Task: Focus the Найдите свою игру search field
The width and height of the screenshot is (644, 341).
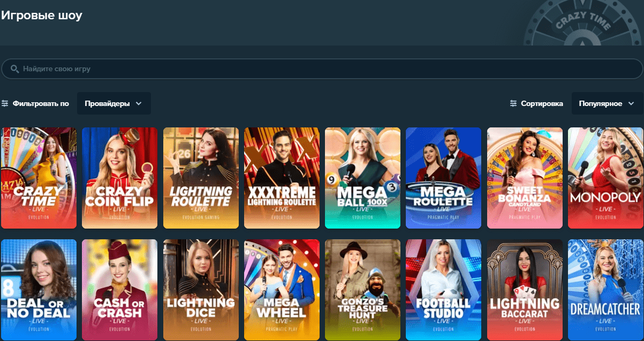Action: [x=322, y=69]
